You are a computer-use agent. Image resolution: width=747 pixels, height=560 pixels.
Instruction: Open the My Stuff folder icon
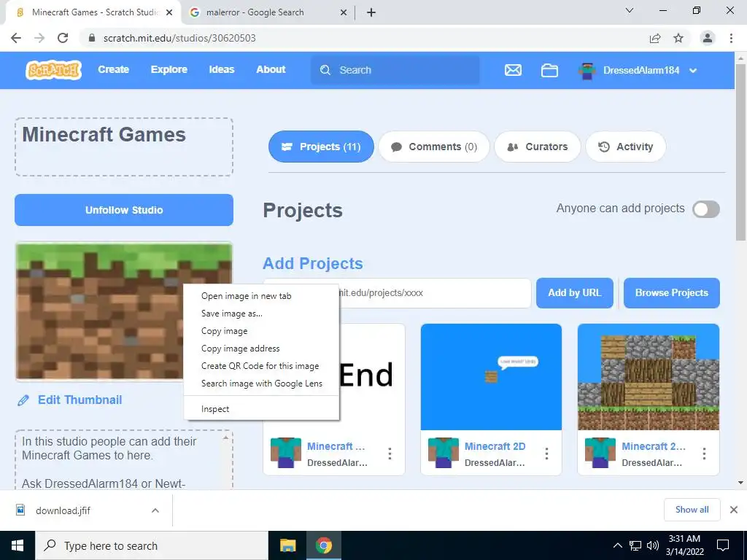point(549,70)
